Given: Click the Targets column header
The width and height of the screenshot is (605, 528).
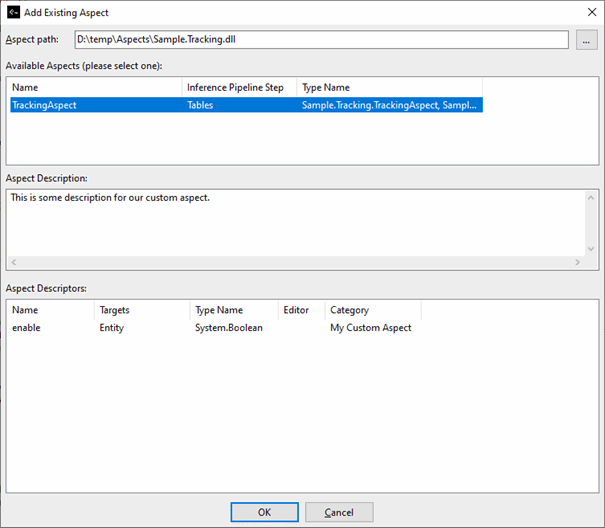Looking at the screenshot, I should pyautogui.click(x=138, y=310).
